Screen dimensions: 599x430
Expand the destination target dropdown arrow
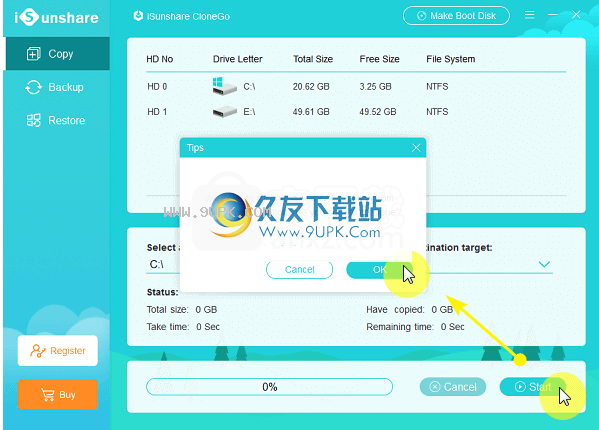click(544, 264)
